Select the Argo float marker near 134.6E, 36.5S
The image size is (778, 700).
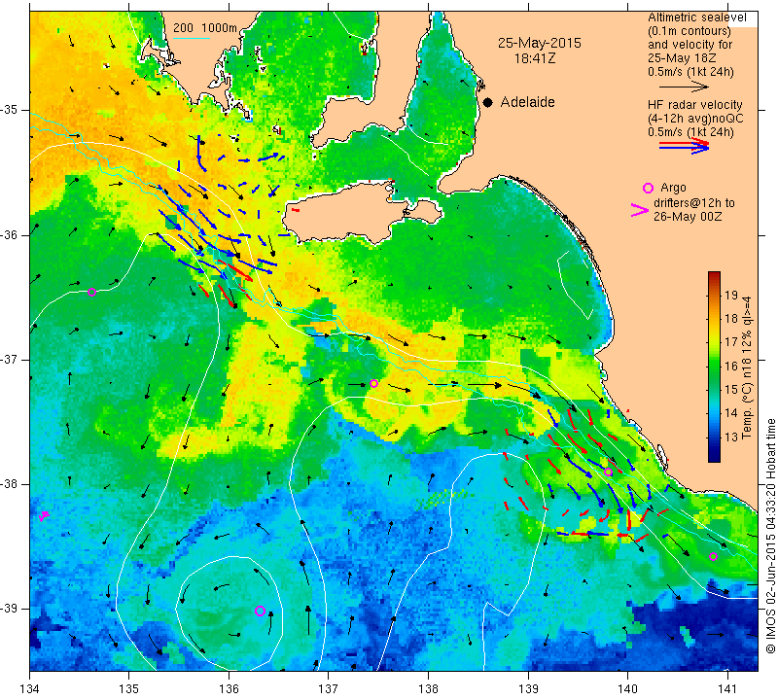pos(91,293)
